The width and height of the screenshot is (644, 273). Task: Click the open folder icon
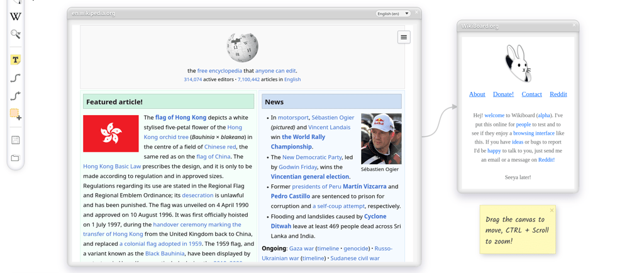click(16, 158)
